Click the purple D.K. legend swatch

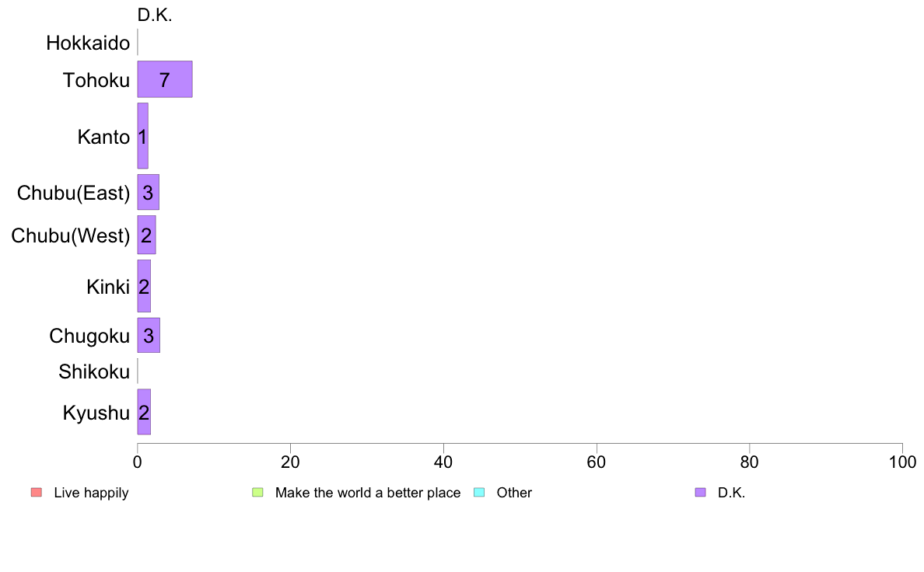tap(701, 492)
